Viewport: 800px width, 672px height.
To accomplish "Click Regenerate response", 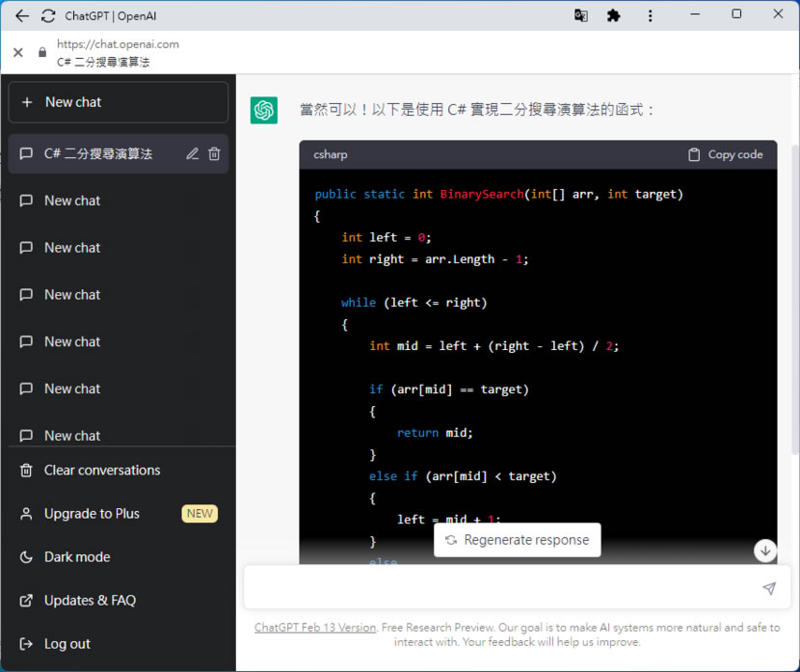I will 517,540.
